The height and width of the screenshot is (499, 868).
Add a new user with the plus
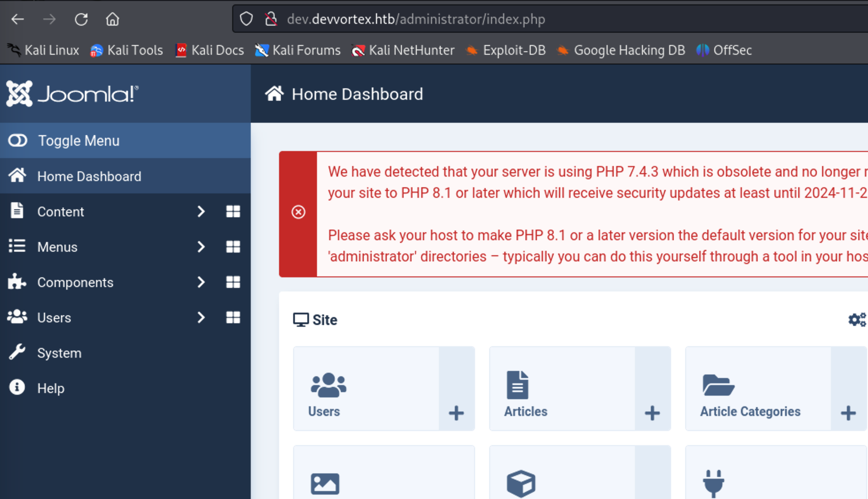tap(457, 413)
